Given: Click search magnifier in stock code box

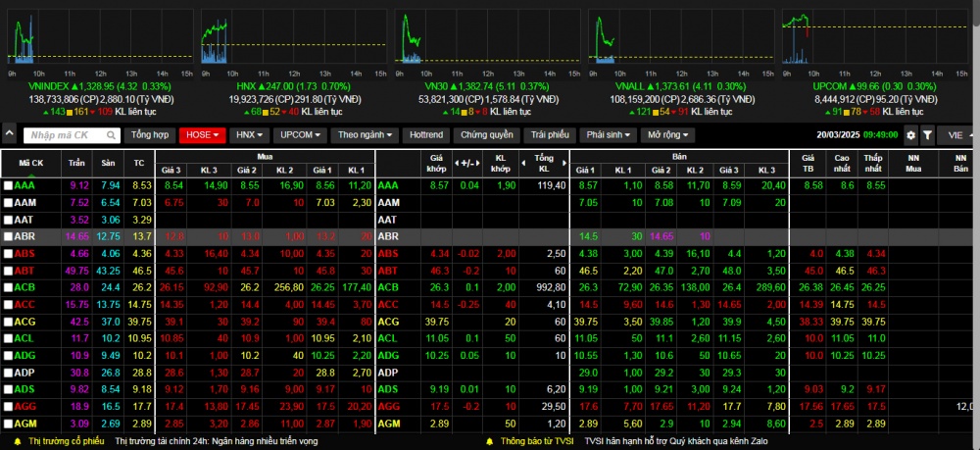Looking at the screenshot, I should click(111, 135).
